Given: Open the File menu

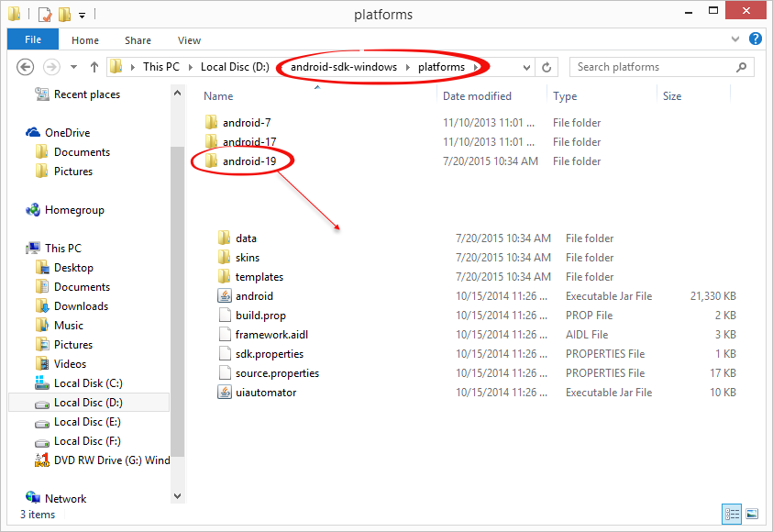Looking at the screenshot, I should (33, 40).
